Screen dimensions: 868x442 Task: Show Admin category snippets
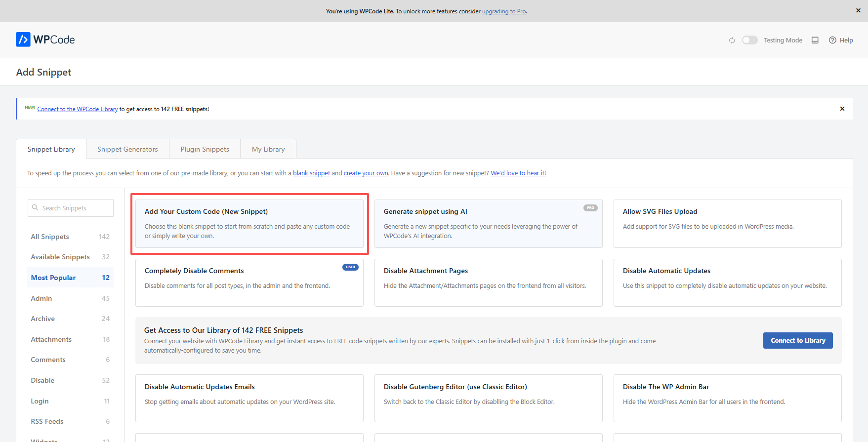point(70,298)
